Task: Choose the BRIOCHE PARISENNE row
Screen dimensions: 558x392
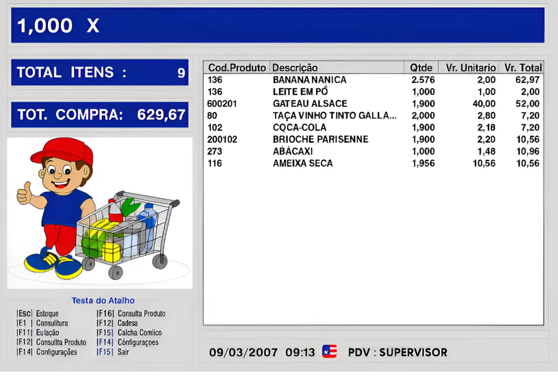Action: point(373,139)
